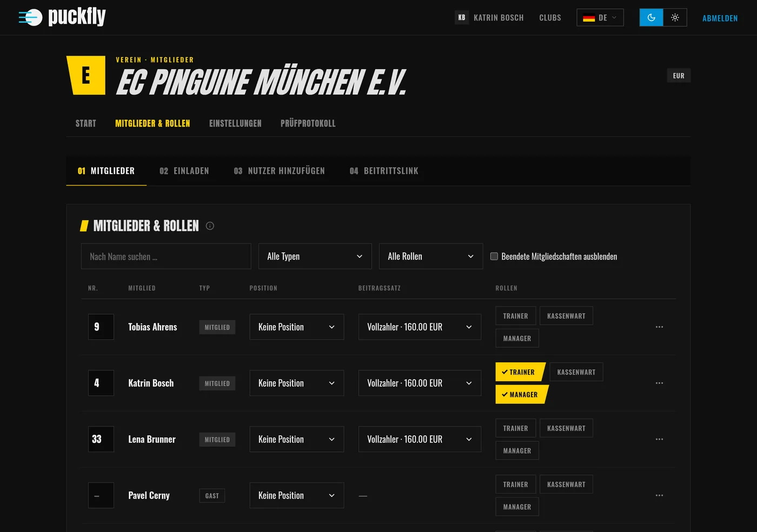The image size is (757, 532).
Task: Open the Prüfprotokoll tab
Action: 308,123
